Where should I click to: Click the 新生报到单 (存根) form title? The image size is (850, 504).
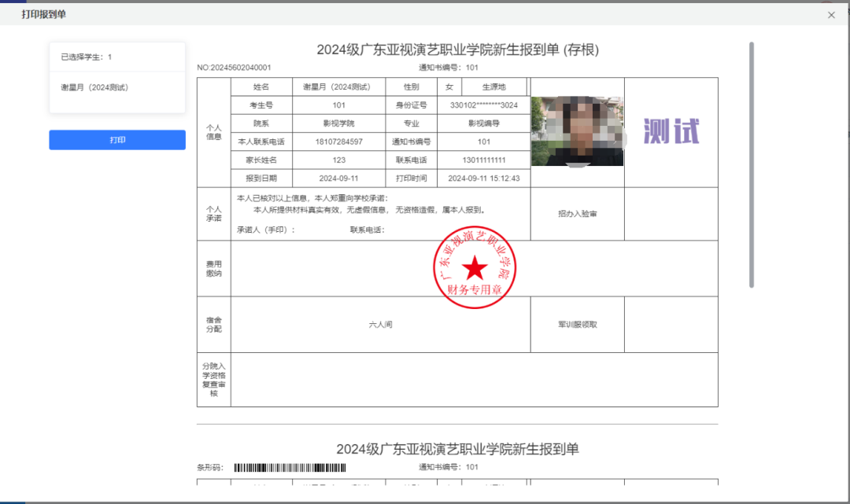click(457, 50)
